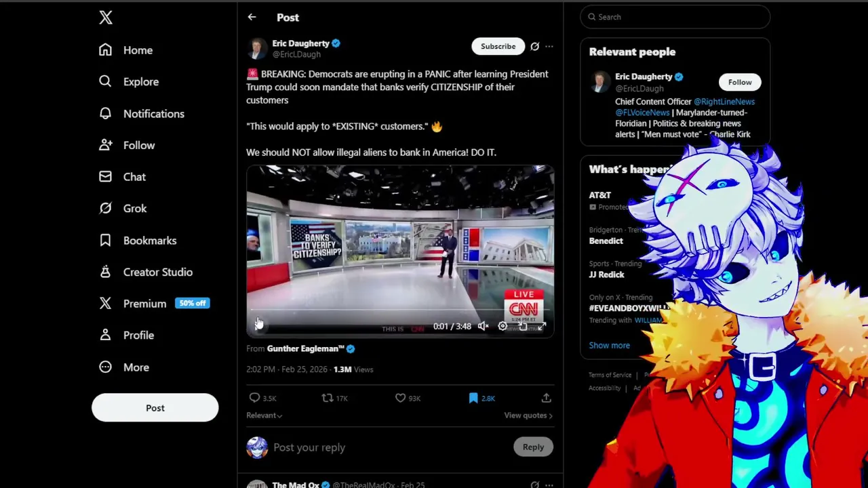Like the post with the heart icon
The height and width of the screenshot is (488, 868).
click(400, 399)
